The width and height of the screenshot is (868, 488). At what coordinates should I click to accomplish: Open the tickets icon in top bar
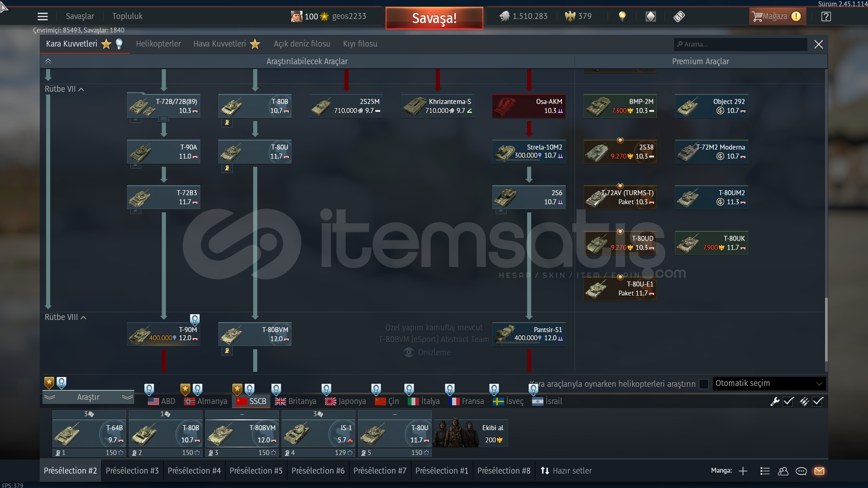679,17
